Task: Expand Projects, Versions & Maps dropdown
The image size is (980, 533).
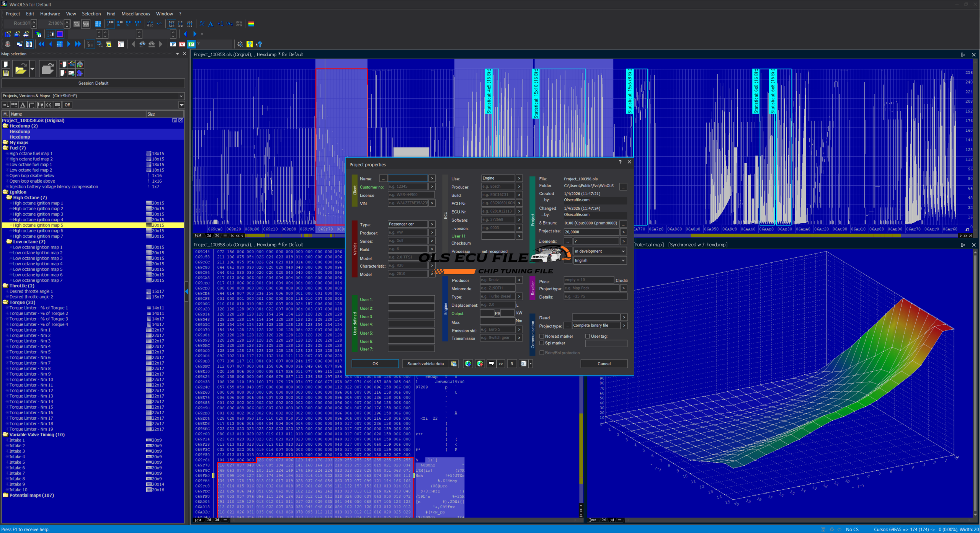Action: [x=181, y=96]
